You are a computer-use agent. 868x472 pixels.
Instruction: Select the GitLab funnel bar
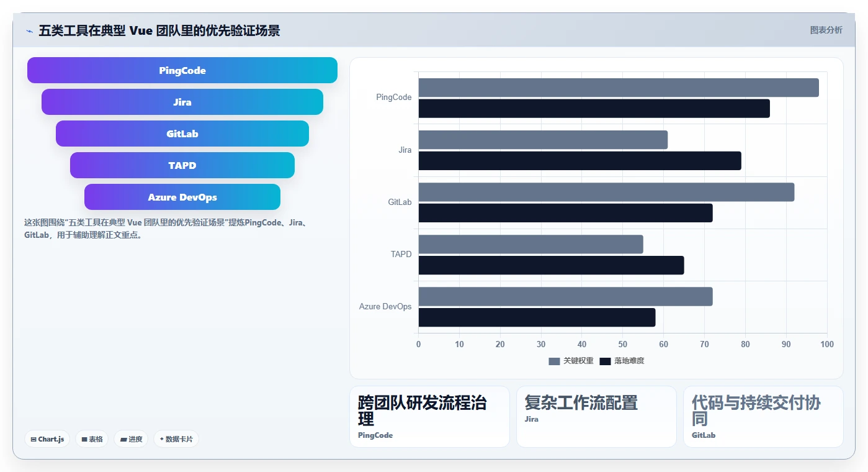[182, 134]
